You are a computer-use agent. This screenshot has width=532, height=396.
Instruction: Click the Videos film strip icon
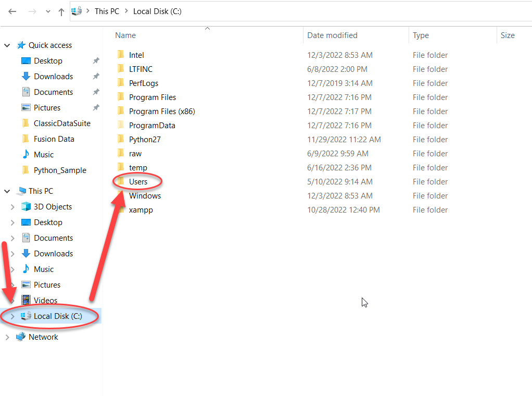point(26,300)
